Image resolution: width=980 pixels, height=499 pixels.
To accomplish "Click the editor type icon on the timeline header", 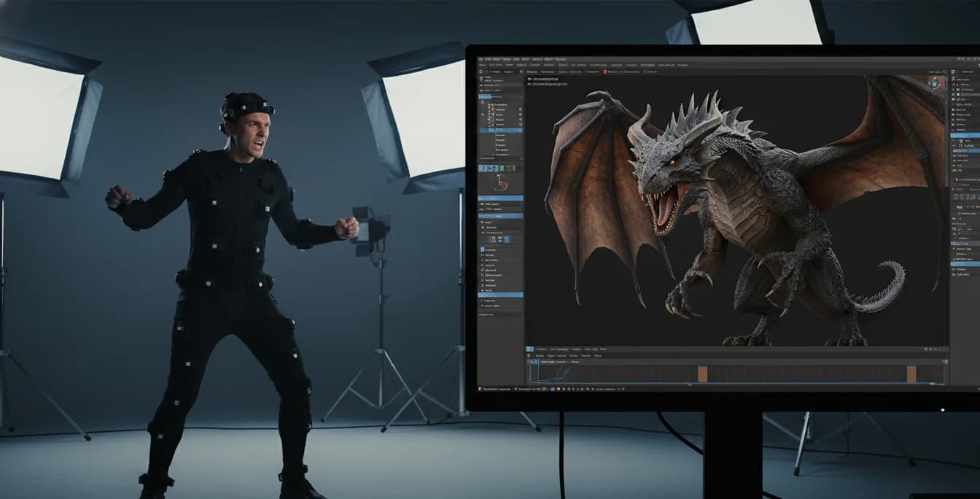I will point(529,348).
